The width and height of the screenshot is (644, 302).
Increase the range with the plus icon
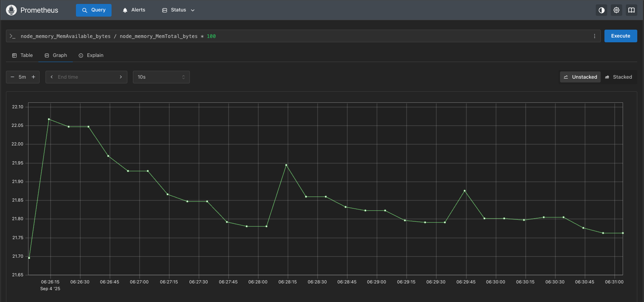(x=33, y=77)
